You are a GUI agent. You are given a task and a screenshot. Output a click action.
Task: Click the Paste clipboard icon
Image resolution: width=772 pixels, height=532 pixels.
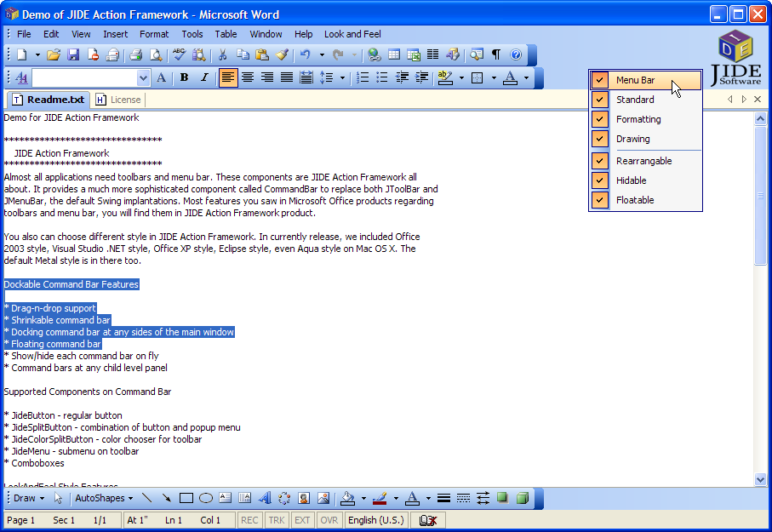[x=262, y=54]
